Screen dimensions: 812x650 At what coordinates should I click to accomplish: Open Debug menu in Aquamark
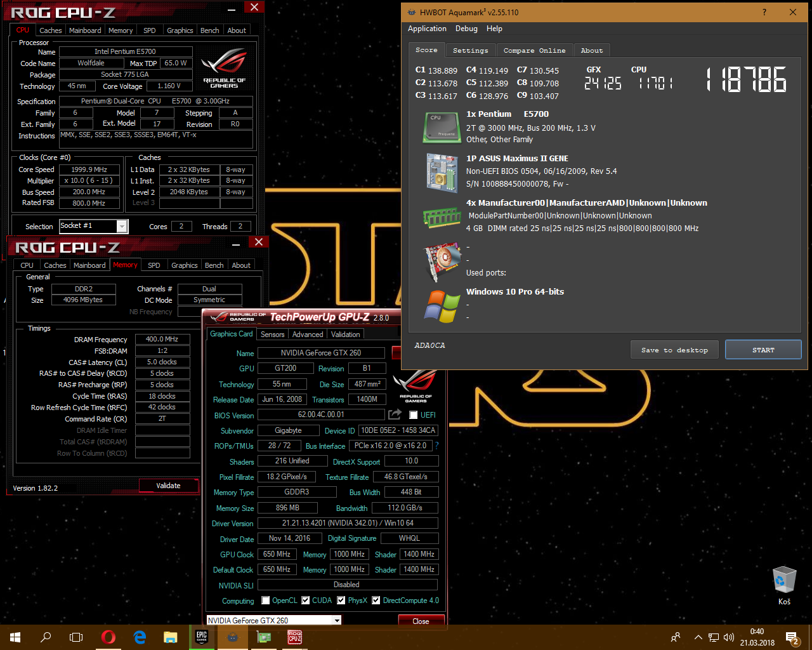click(x=466, y=29)
